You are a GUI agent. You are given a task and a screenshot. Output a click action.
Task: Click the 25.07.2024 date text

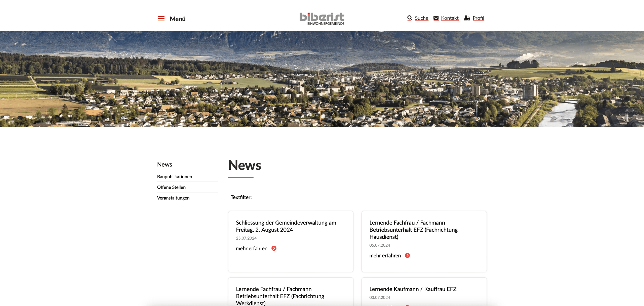[x=246, y=238]
